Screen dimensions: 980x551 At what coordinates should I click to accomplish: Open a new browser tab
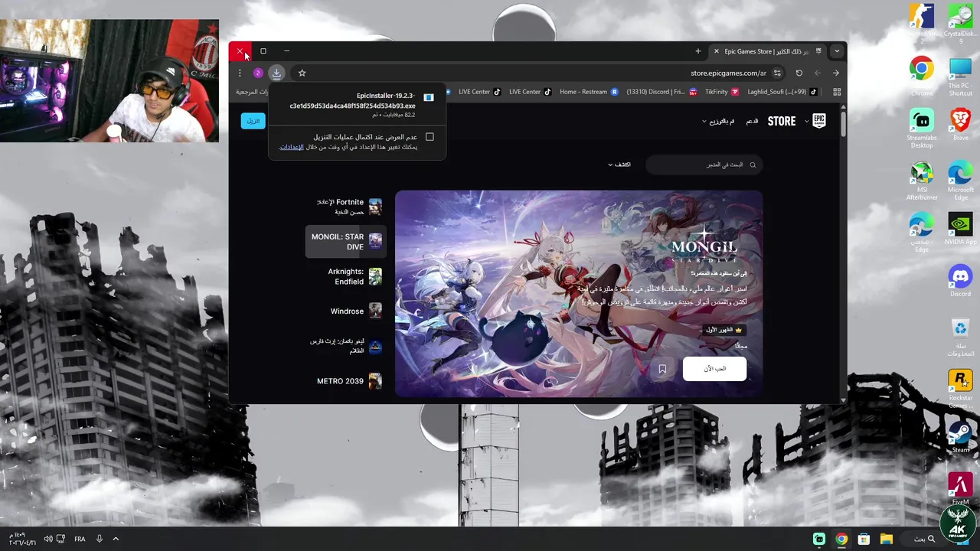coord(697,51)
